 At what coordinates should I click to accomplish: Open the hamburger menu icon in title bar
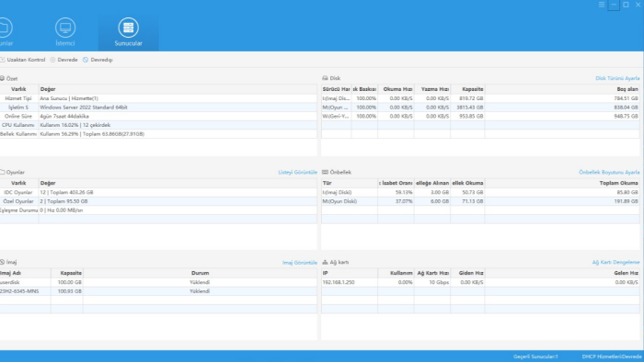point(602,5)
